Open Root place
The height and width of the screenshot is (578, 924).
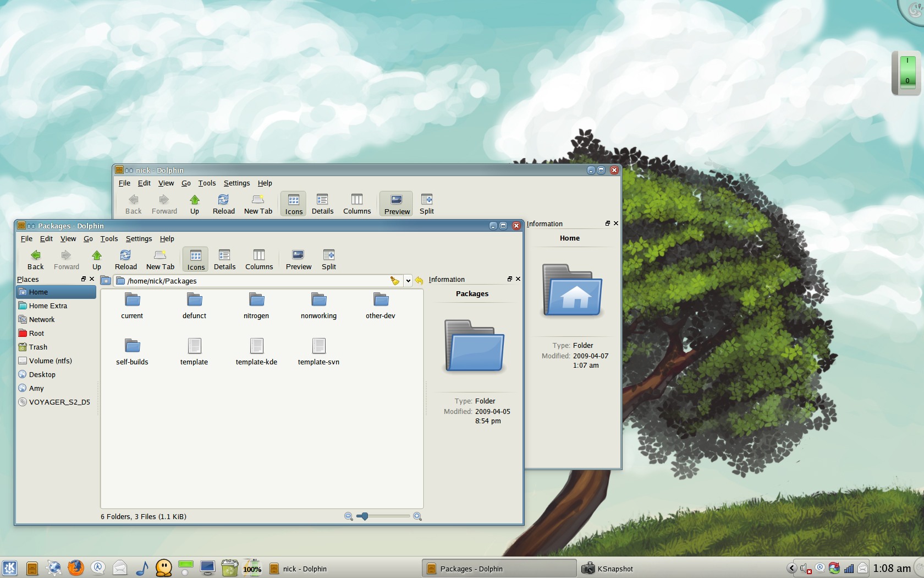(x=56, y=333)
